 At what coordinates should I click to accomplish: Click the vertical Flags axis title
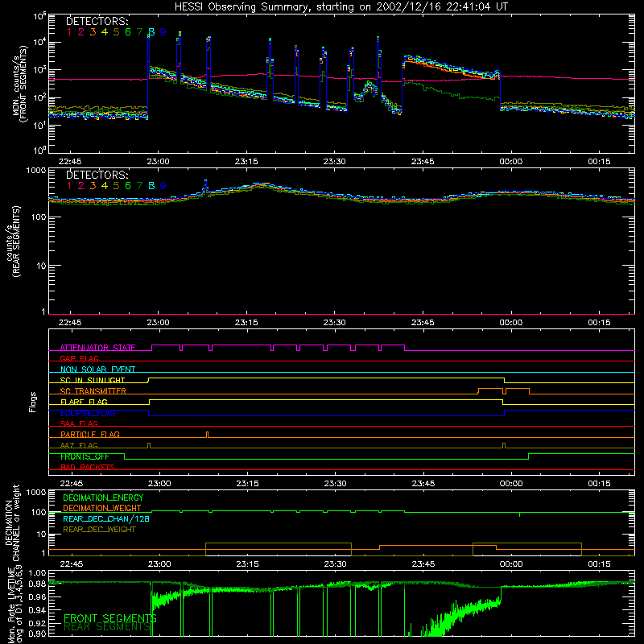pyautogui.click(x=33, y=402)
